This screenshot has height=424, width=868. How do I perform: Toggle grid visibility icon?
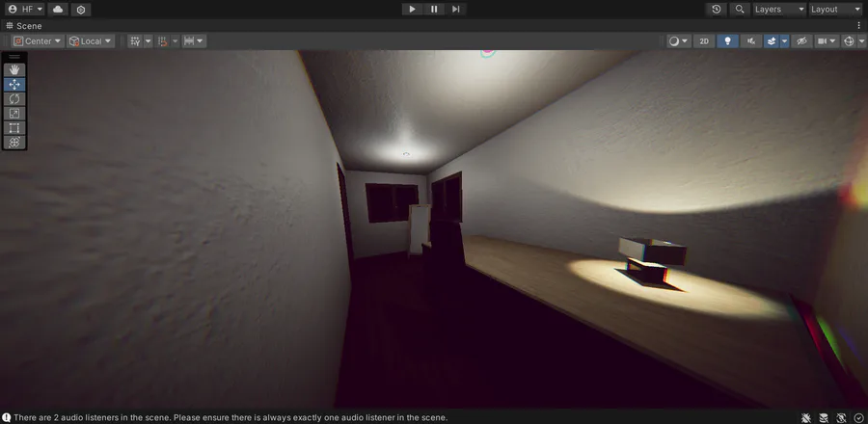[x=135, y=40]
